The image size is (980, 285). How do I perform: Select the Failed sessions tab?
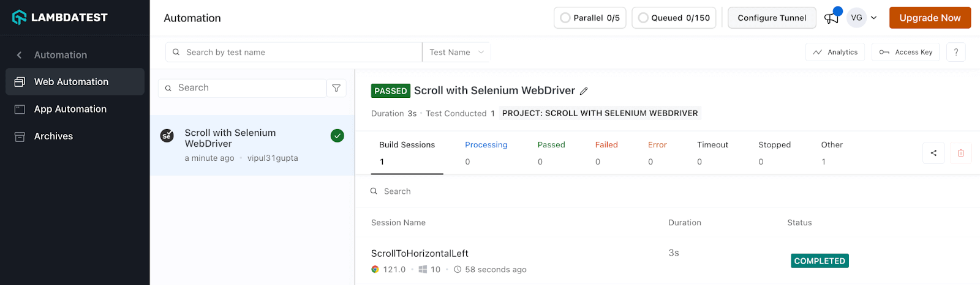point(606,145)
